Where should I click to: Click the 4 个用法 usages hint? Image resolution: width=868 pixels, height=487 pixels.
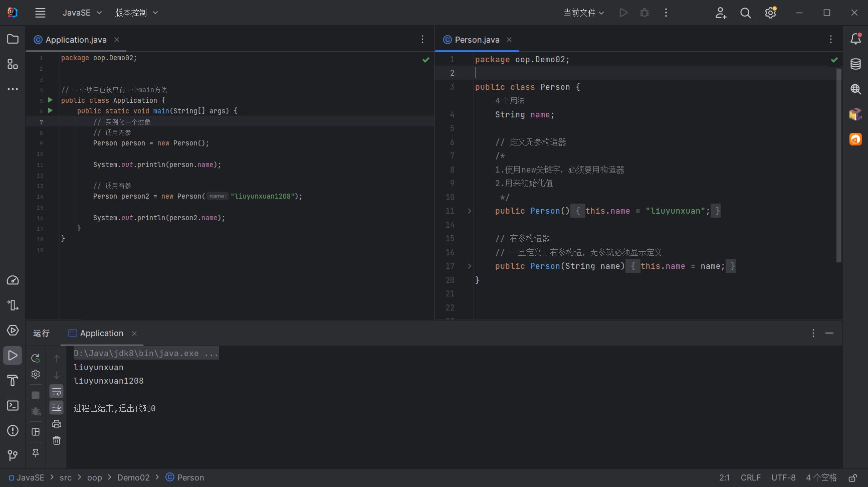(x=510, y=101)
